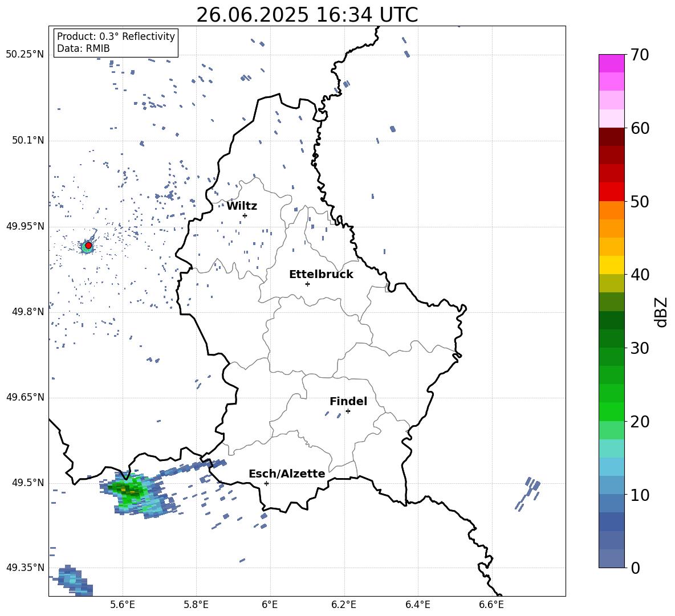Click longitude label 5.6°E
Image resolution: width=675 pixels, height=616 pixels.
click(x=123, y=605)
